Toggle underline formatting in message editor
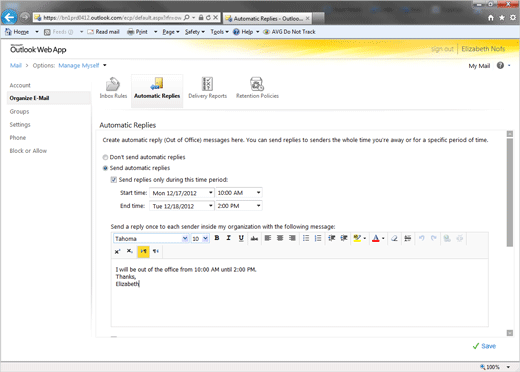520x372 pixels. point(241,238)
